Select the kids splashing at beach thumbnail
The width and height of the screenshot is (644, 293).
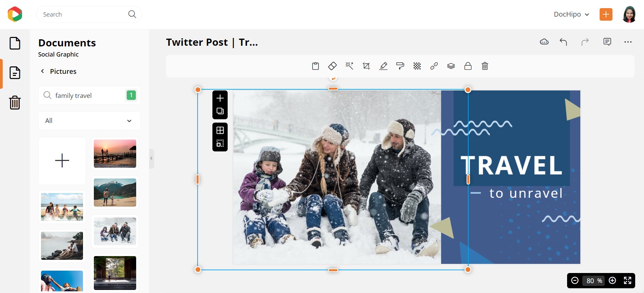click(62, 207)
